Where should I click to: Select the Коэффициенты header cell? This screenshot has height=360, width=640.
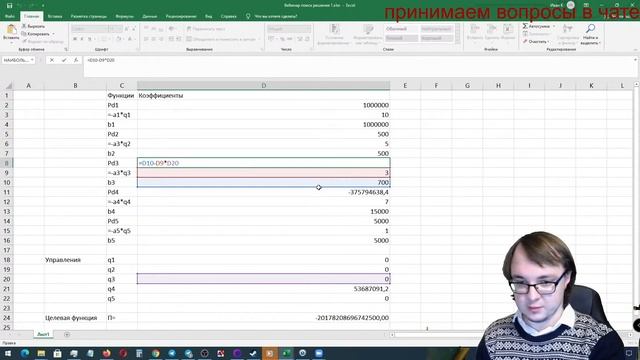264,96
